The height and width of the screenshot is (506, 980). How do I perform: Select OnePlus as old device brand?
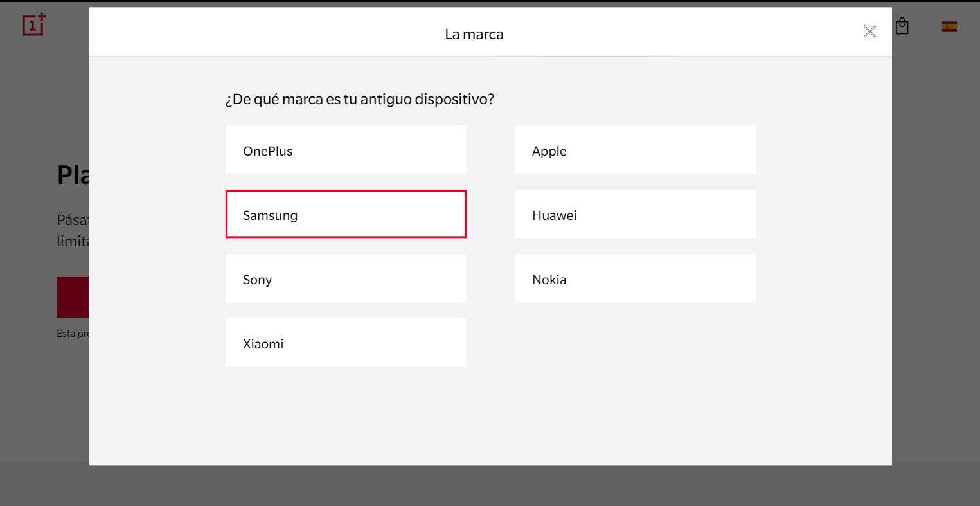click(346, 150)
